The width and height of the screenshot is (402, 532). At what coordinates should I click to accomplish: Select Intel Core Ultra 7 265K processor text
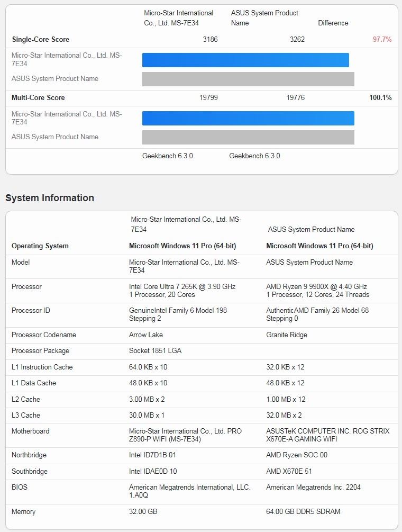pyautogui.click(x=182, y=291)
